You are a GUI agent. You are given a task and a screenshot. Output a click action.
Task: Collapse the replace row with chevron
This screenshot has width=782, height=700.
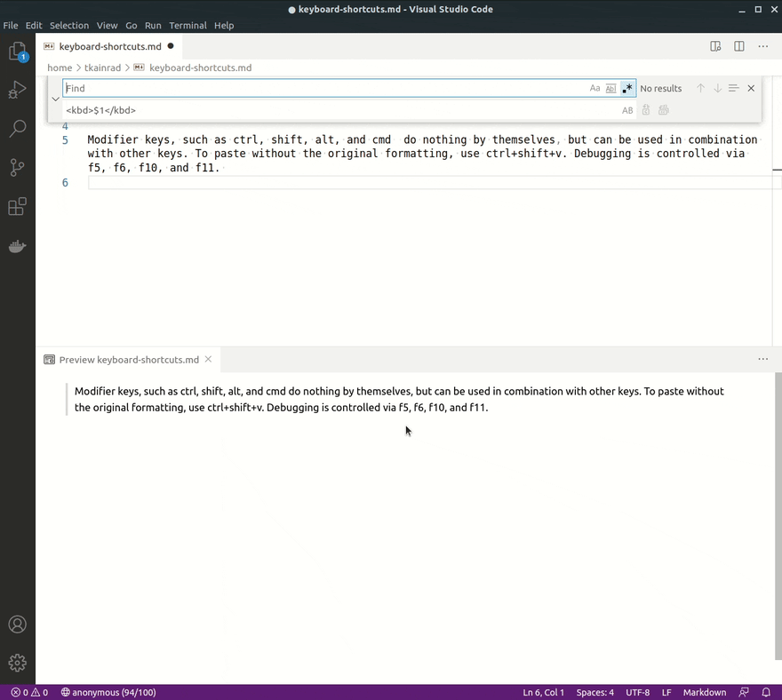tap(55, 99)
